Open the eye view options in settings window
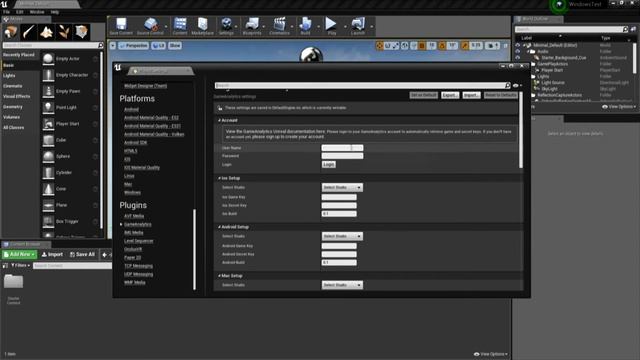This screenshot has width=640, height=360. click(517, 86)
